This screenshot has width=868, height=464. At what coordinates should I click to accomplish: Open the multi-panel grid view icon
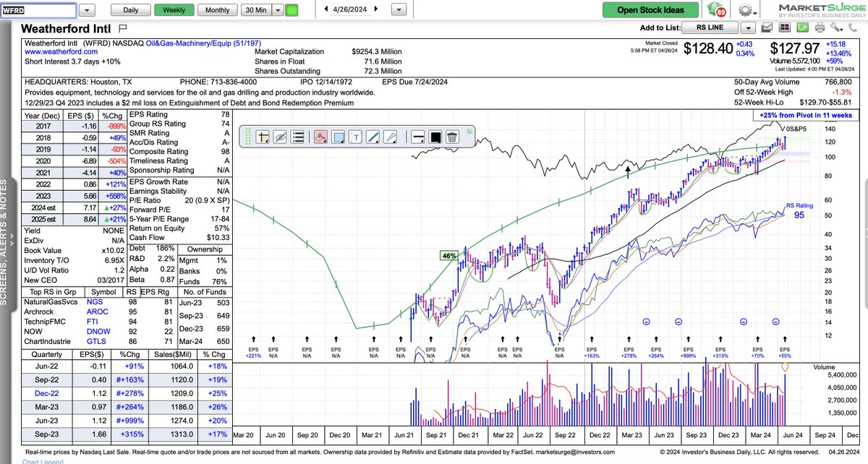coord(785,27)
